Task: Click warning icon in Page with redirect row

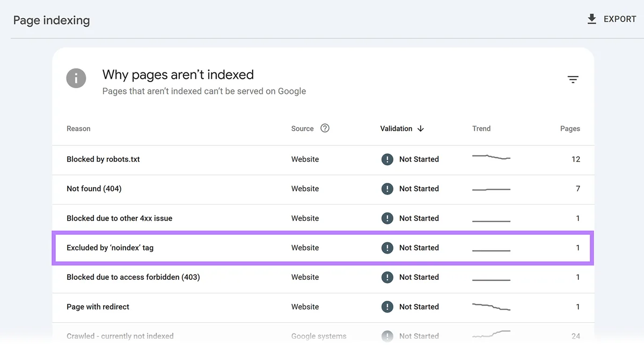Action: 387,307
